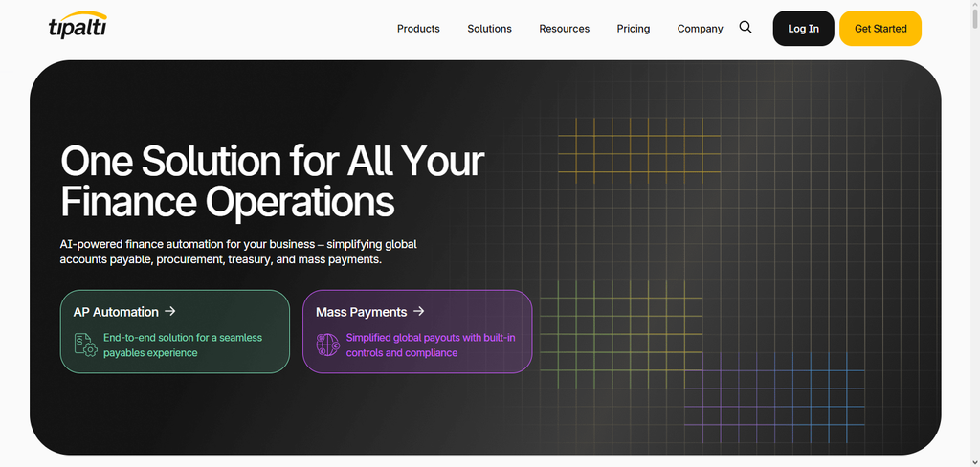980x467 pixels.
Task: Click the 'AI-powered finance automation' paragraph
Action: (238, 252)
